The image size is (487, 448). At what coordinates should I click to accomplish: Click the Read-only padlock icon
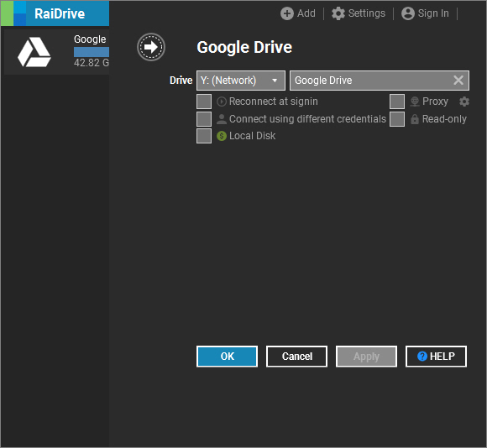coord(415,119)
